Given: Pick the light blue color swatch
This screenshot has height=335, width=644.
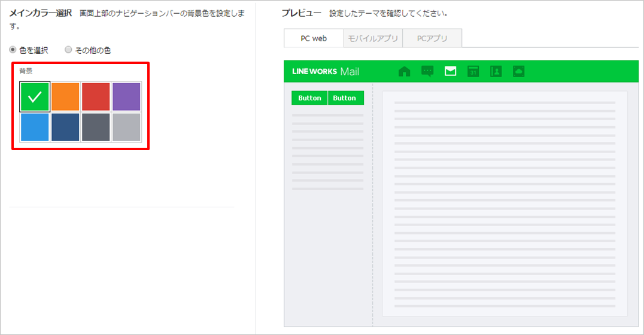Looking at the screenshot, I should pyautogui.click(x=35, y=127).
